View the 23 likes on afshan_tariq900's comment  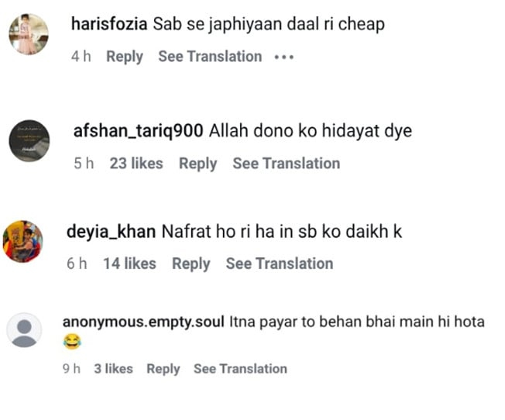click(x=136, y=164)
